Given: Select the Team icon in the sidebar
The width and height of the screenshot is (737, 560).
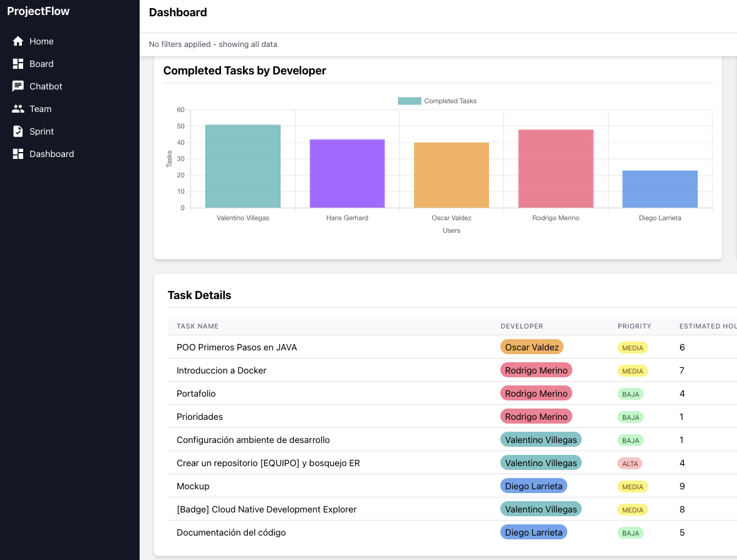Looking at the screenshot, I should pos(18,108).
